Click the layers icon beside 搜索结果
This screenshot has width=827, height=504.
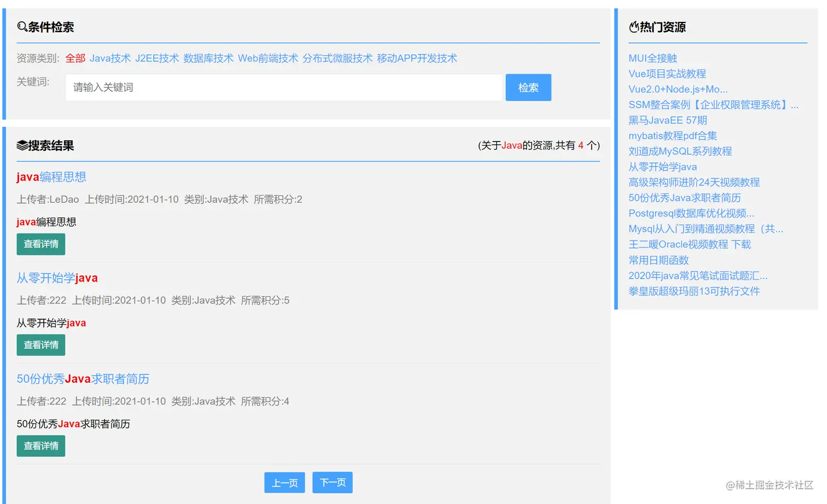pos(22,145)
